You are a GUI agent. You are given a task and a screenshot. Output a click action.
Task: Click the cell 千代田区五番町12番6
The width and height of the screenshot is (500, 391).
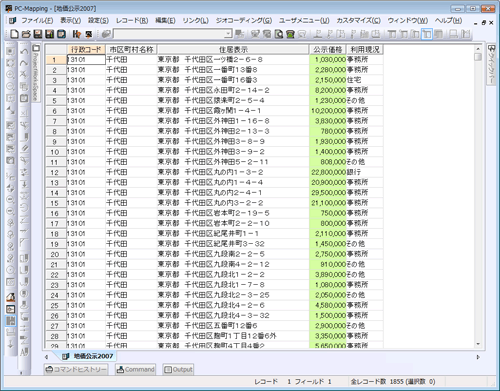233,326
